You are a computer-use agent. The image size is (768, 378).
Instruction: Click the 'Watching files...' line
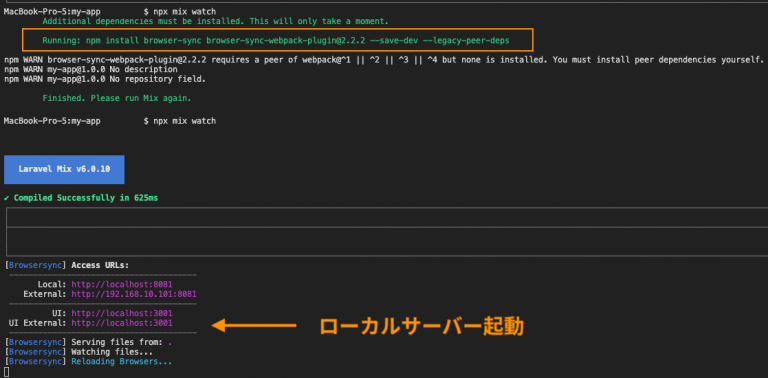coord(78,352)
